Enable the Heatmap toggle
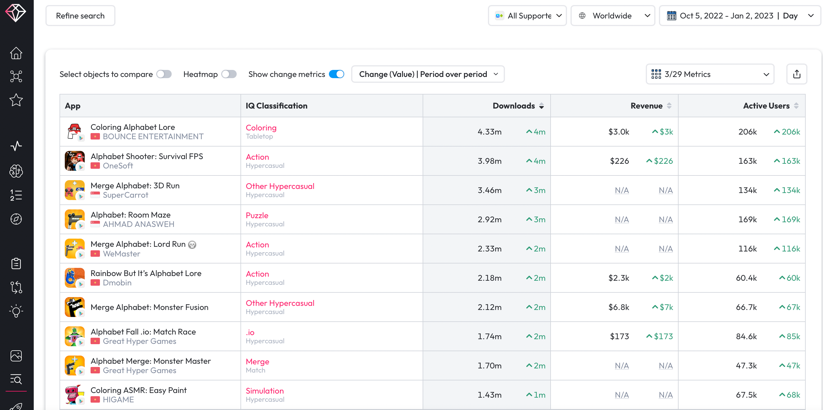The width and height of the screenshot is (823, 410). pyautogui.click(x=229, y=75)
